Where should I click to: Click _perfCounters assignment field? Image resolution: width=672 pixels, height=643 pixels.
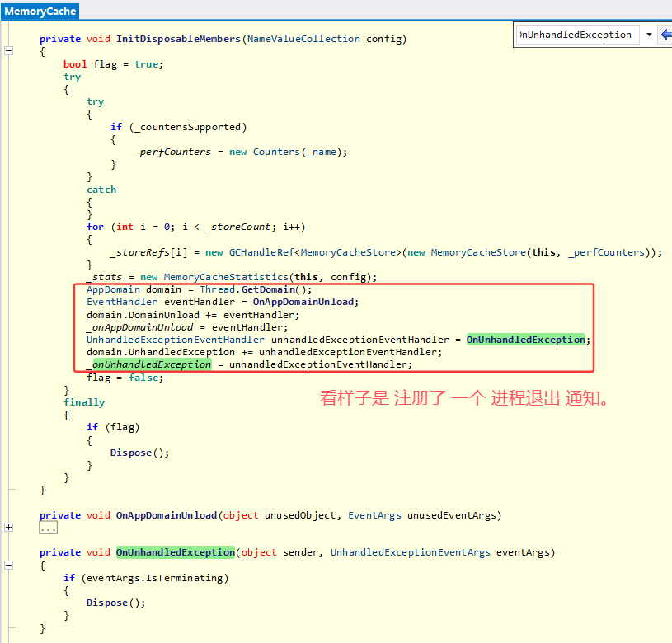click(172, 152)
